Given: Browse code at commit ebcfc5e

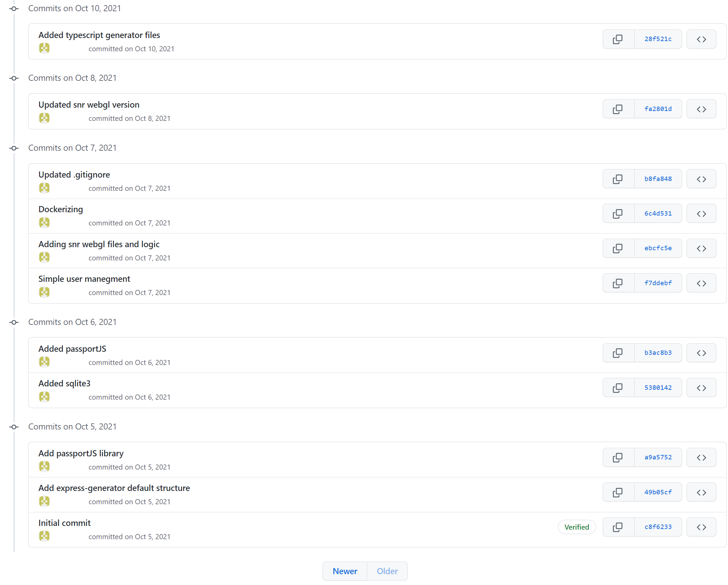Looking at the screenshot, I should (701, 249).
